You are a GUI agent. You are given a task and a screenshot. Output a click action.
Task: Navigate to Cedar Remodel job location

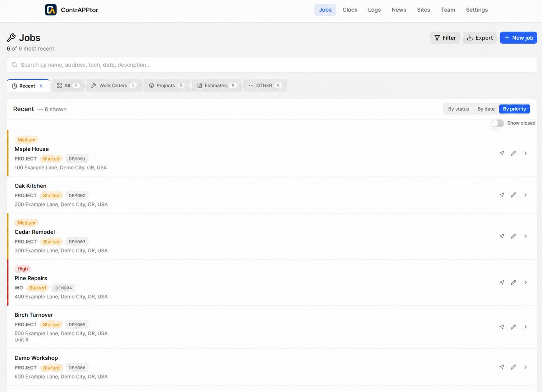tap(502, 236)
